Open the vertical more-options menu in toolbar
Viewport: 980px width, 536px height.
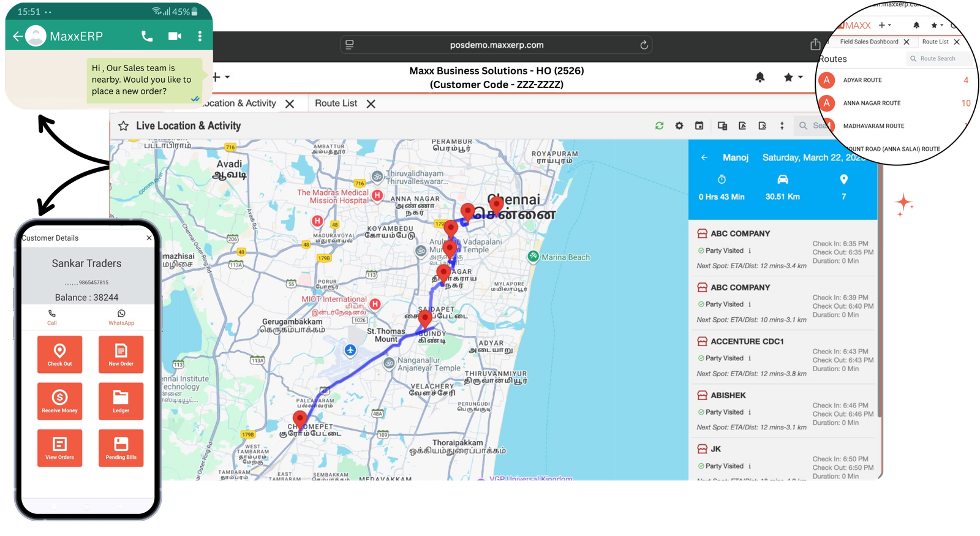782,126
